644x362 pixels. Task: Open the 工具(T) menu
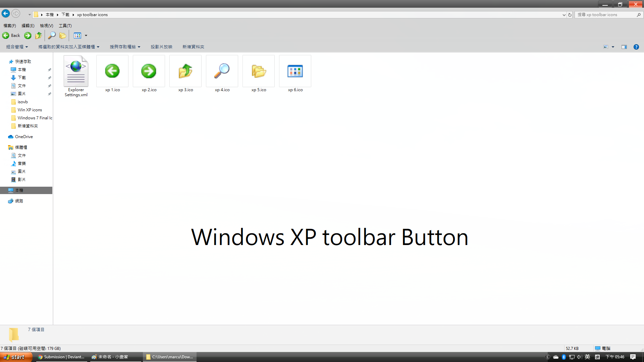coord(65,25)
